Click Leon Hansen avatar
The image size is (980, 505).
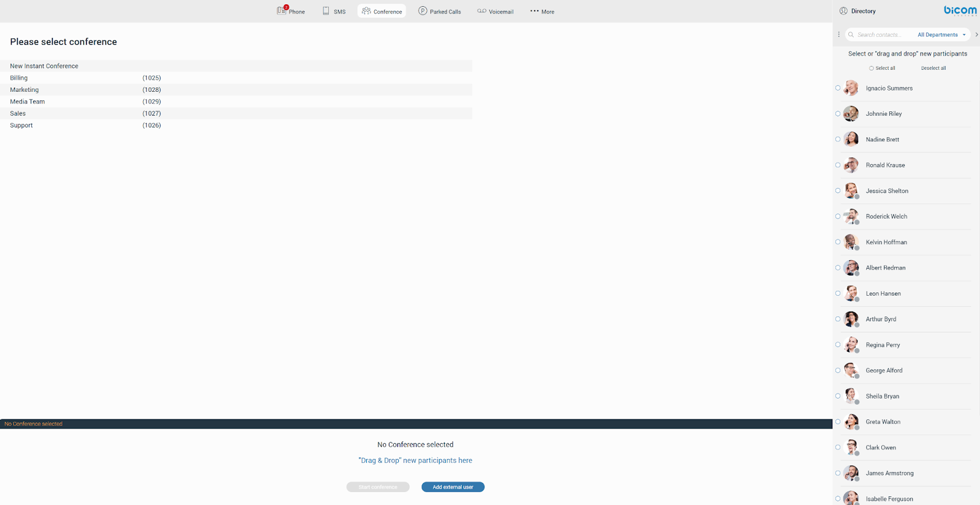click(851, 294)
